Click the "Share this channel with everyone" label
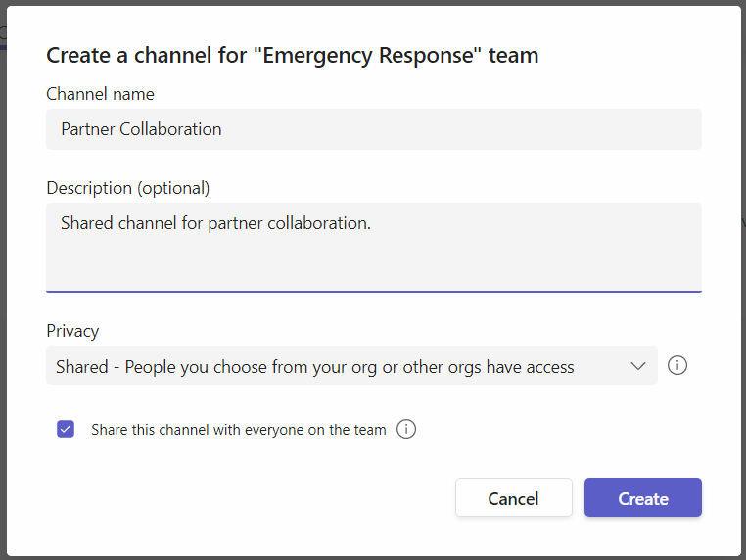 [238, 429]
